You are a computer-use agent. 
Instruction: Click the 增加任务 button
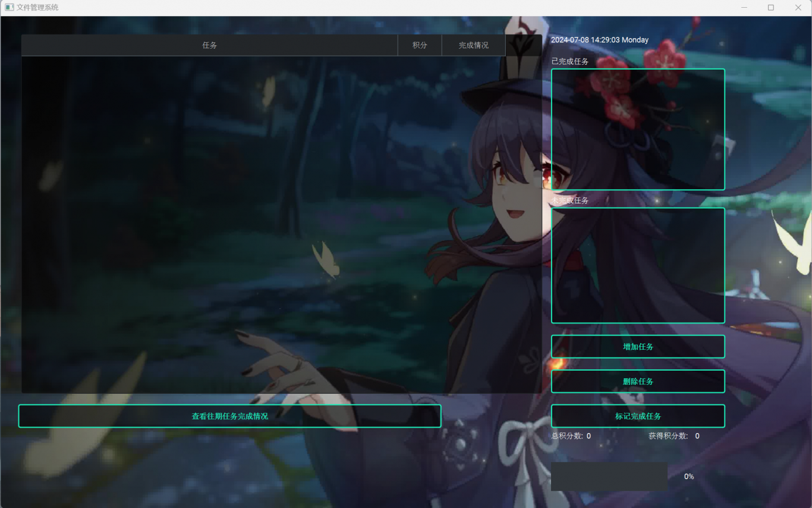(x=638, y=347)
